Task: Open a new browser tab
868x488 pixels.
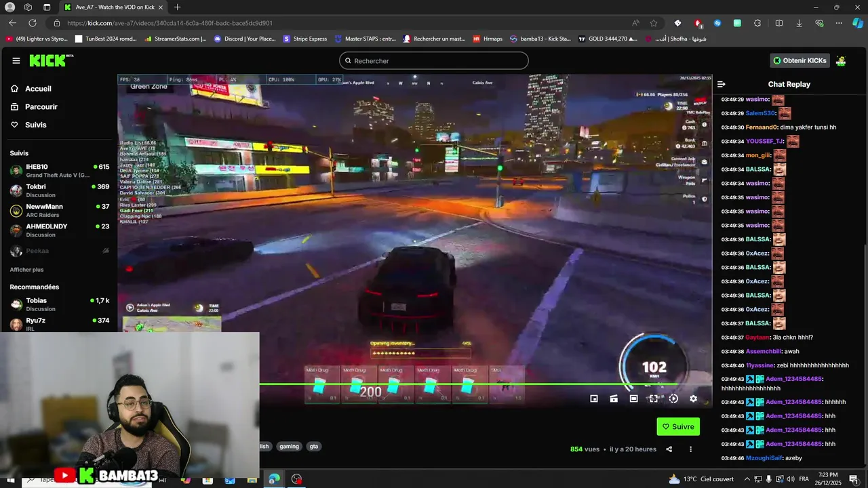Action: pos(177,7)
